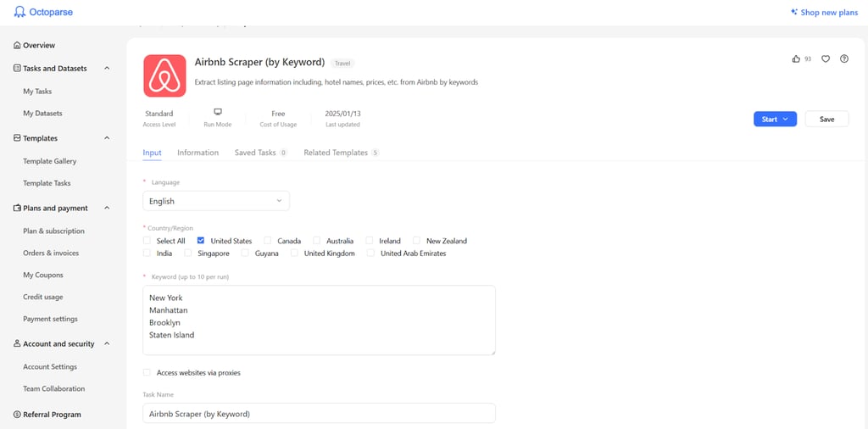The width and height of the screenshot is (868, 429).
Task: Open My Tasks in the sidebar
Action: click(37, 92)
